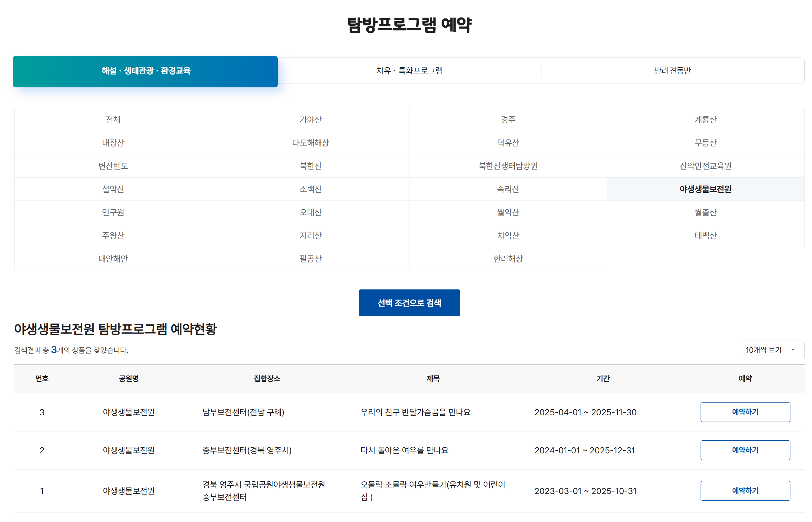
Task: Click 중부보전센터(경북 영주시) cell
Action: pos(247,450)
